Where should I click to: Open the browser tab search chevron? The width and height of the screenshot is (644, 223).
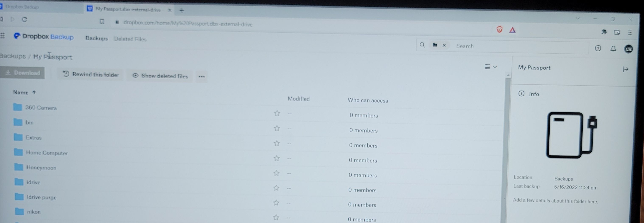(577, 18)
